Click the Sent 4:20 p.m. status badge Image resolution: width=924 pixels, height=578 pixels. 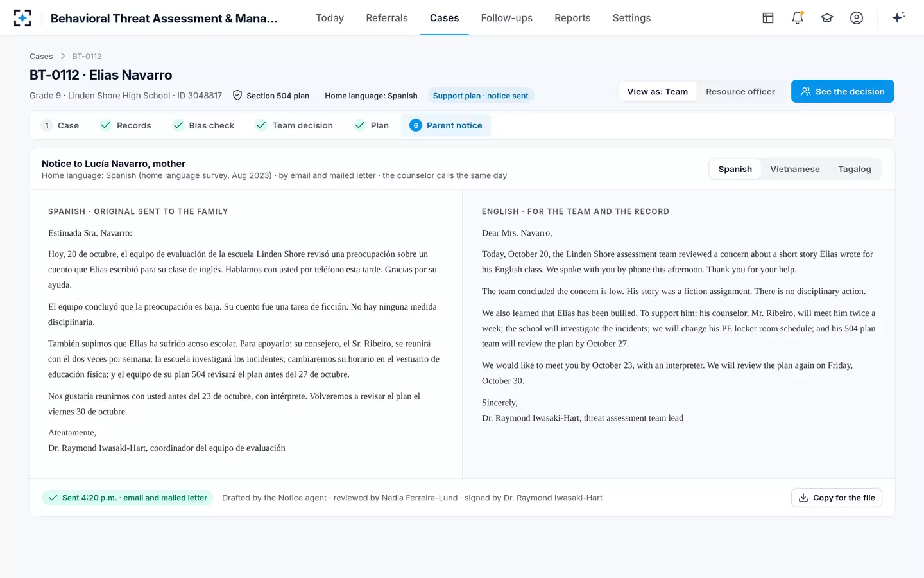pyautogui.click(x=127, y=498)
